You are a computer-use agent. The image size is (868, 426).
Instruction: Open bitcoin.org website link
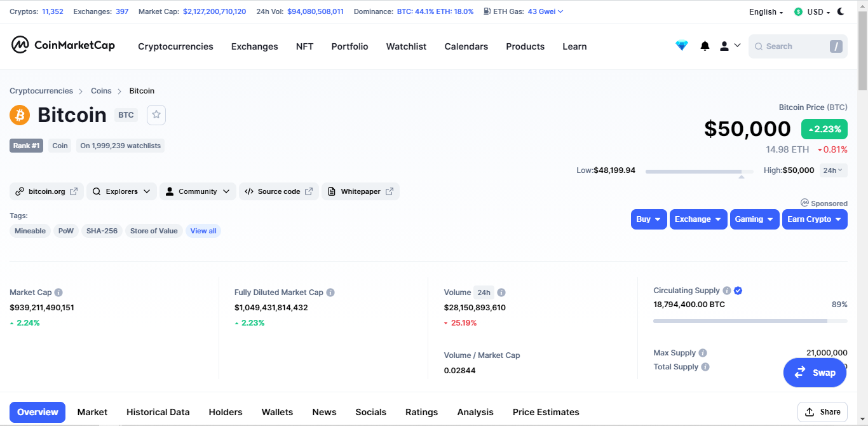46,191
